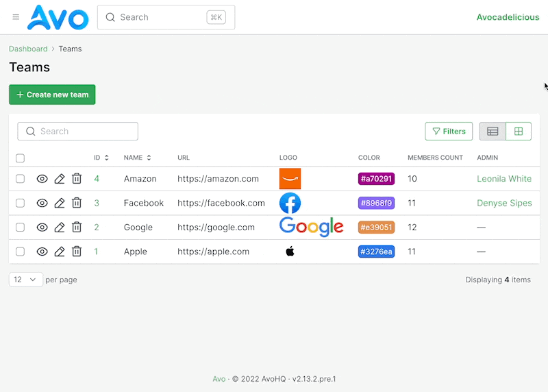548x392 pixels.
Task: Click Create new team button
Action: pos(52,95)
